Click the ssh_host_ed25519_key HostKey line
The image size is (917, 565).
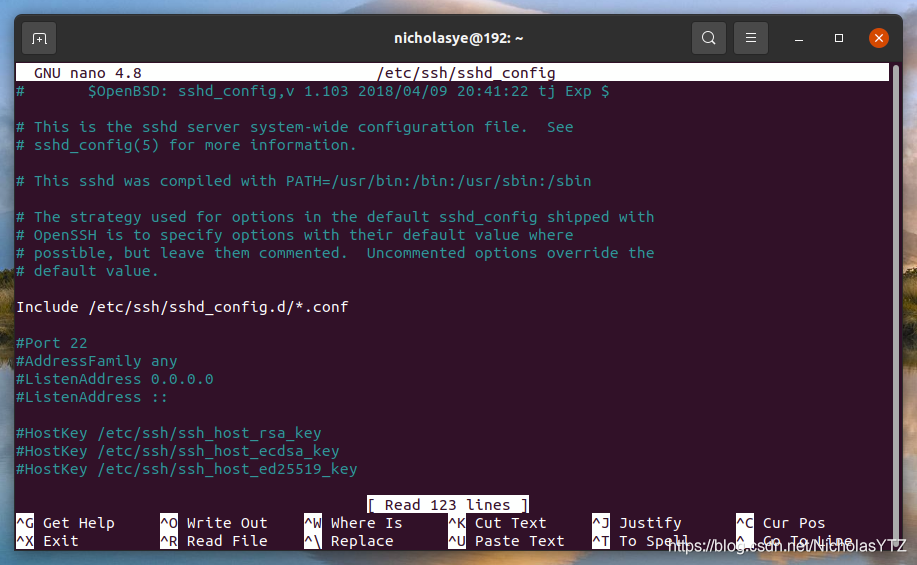pyautogui.click(x=187, y=470)
